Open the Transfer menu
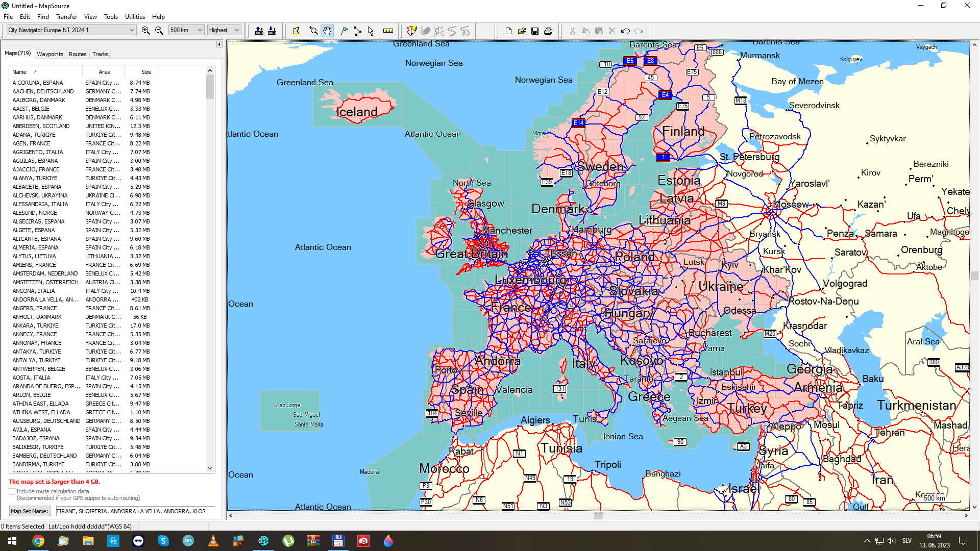 click(x=67, y=17)
